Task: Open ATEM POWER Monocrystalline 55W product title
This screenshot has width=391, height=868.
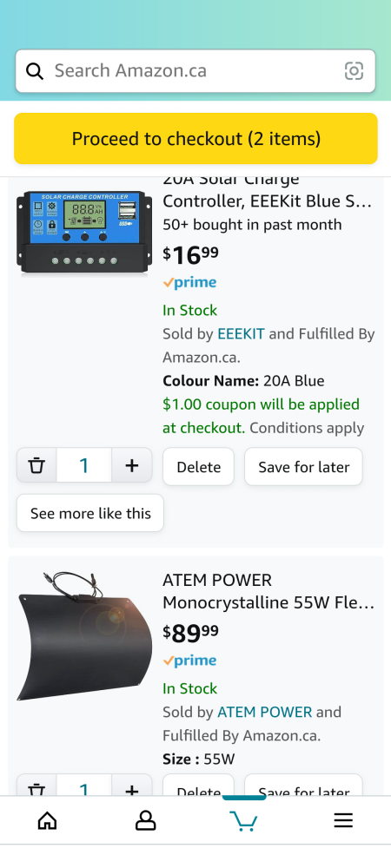Action: coord(268,591)
